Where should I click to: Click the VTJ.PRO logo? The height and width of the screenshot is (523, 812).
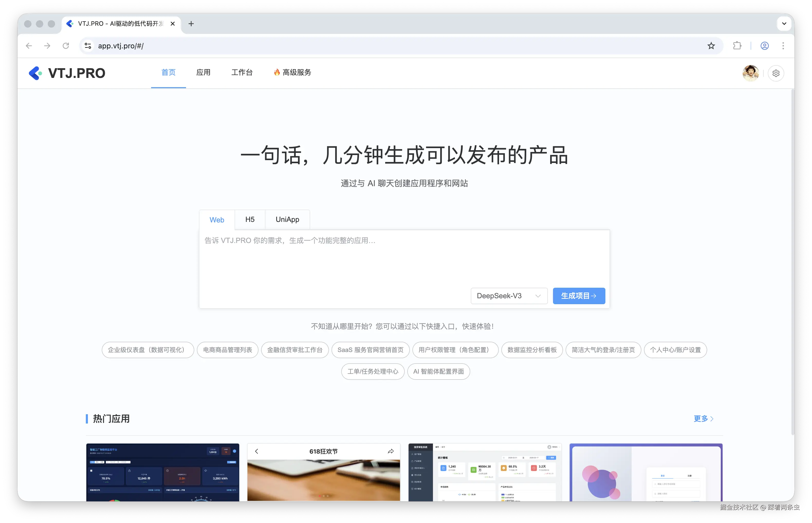coord(67,73)
